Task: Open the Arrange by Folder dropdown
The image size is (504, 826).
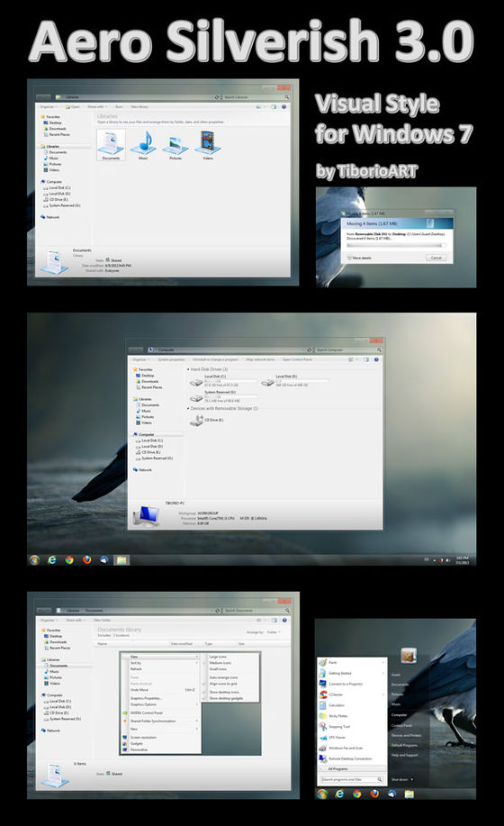Action: click(274, 631)
